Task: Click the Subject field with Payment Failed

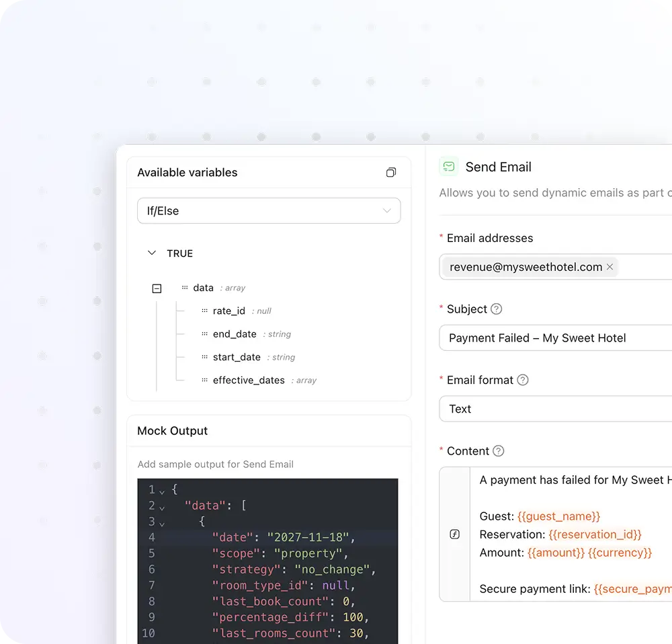Action: point(556,338)
